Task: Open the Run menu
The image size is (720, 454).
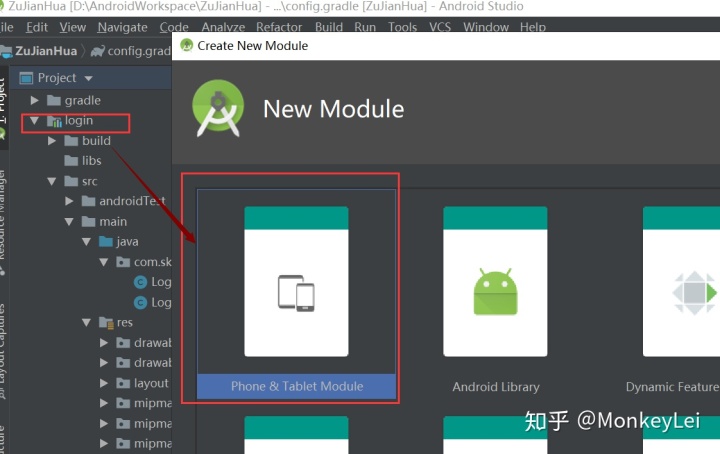Action: [x=365, y=27]
